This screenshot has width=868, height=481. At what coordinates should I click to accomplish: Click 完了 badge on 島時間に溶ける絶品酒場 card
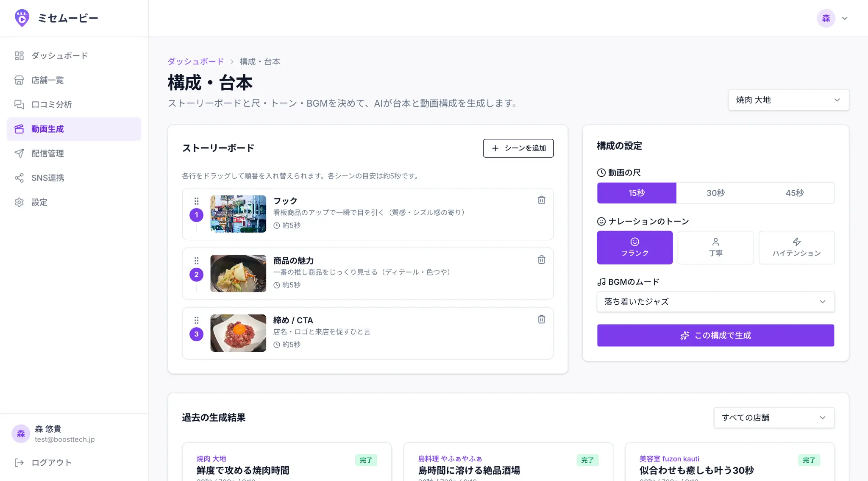pos(587,460)
